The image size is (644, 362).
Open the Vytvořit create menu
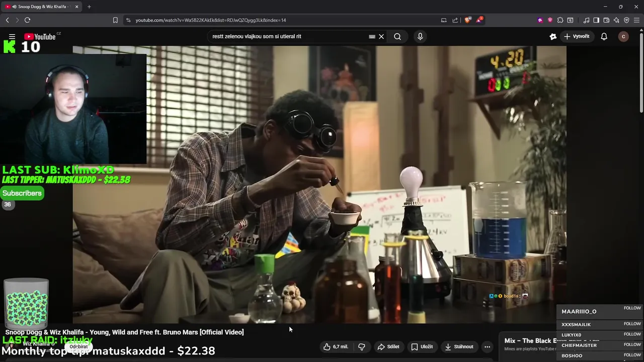click(577, 36)
